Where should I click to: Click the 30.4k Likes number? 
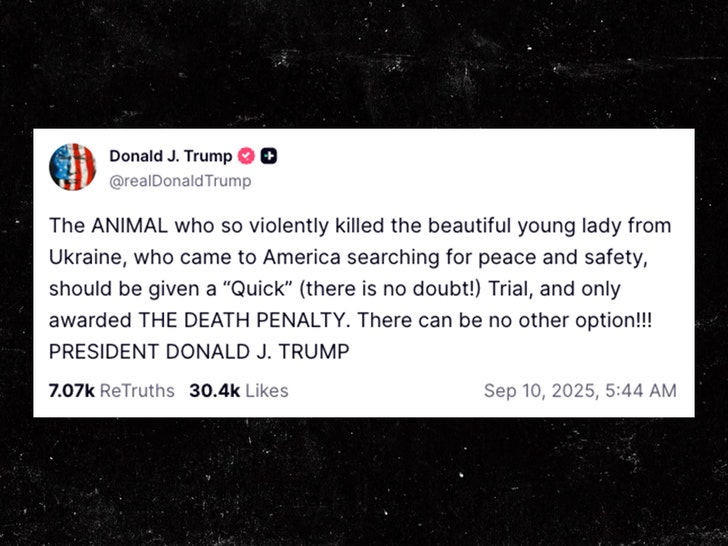click(x=214, y=390)
